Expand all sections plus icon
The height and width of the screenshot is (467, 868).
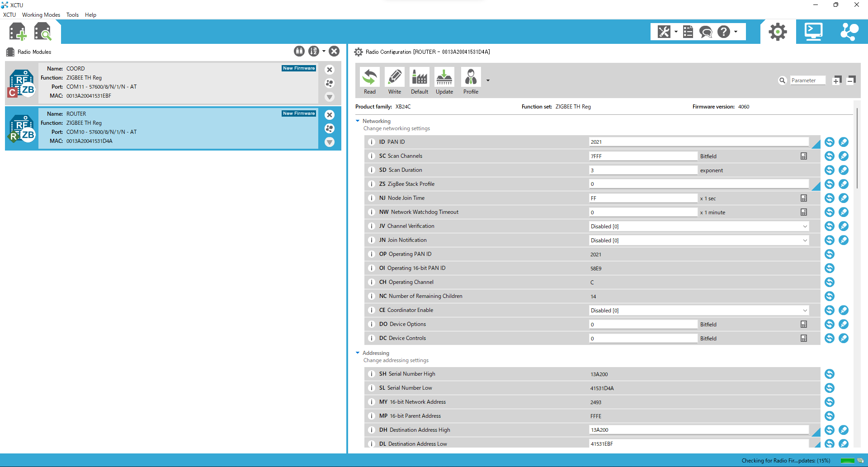coord(837,80)
